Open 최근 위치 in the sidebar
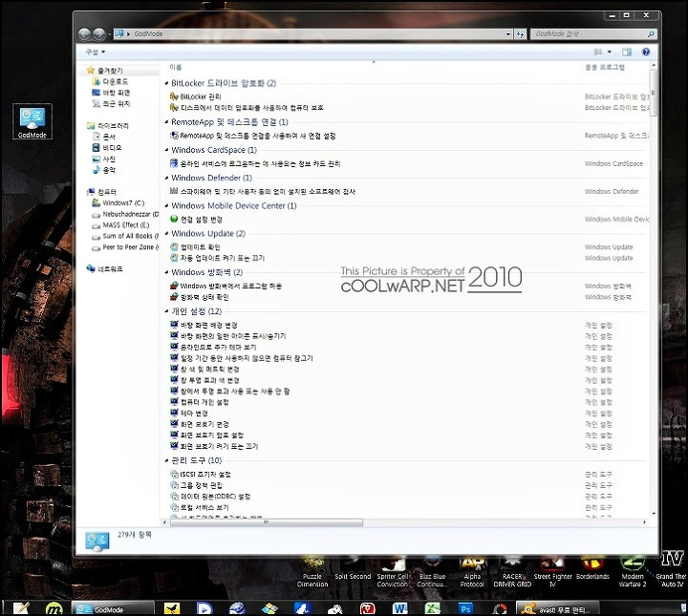Screen dimensions: 688x616 coord(111,103)
